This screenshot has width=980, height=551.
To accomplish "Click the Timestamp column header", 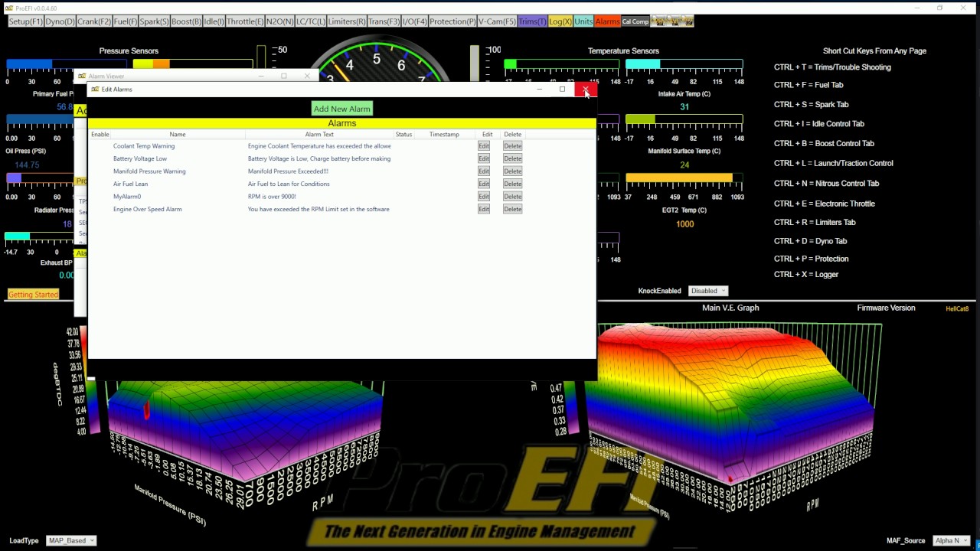I will pos(444,135).
